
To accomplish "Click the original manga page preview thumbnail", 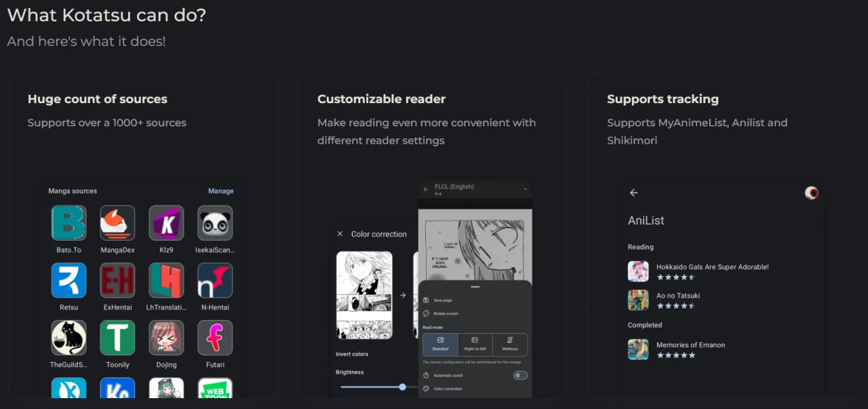I will click(364, 295).
